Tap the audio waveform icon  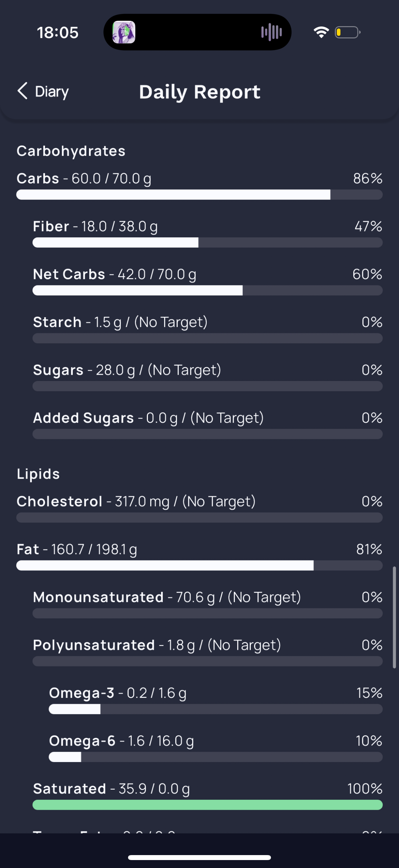coord(271,32)
